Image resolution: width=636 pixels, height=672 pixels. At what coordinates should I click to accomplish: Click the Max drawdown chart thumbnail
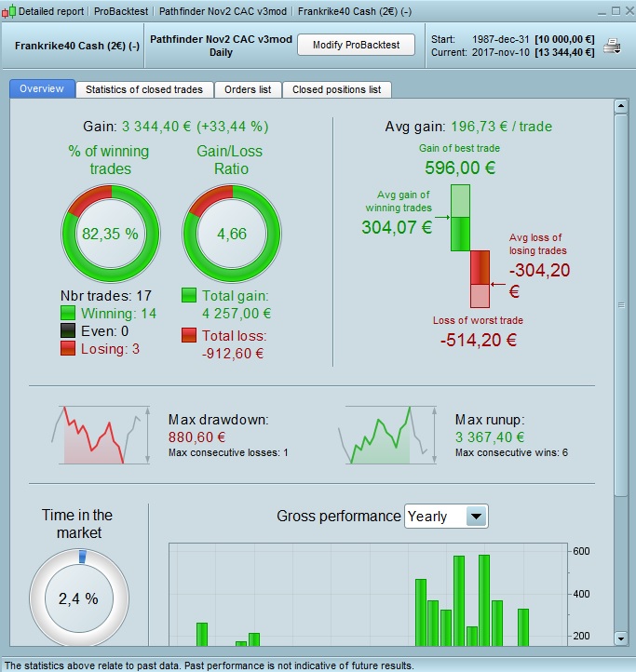click(101, 436)
